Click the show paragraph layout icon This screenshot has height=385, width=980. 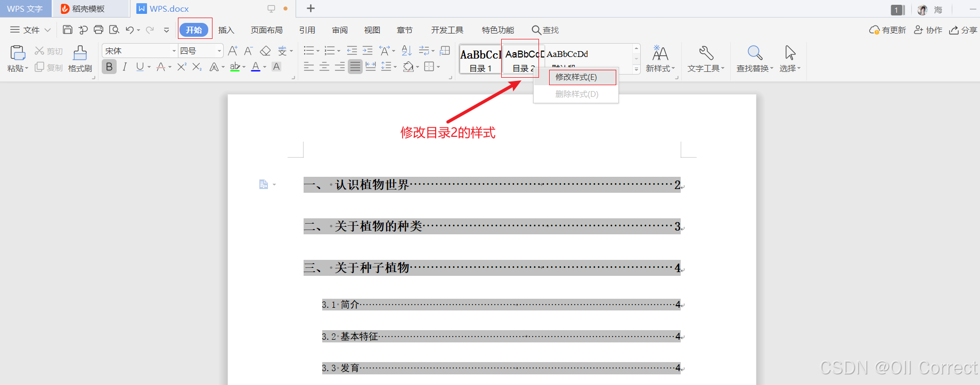(x=445, y=51)
